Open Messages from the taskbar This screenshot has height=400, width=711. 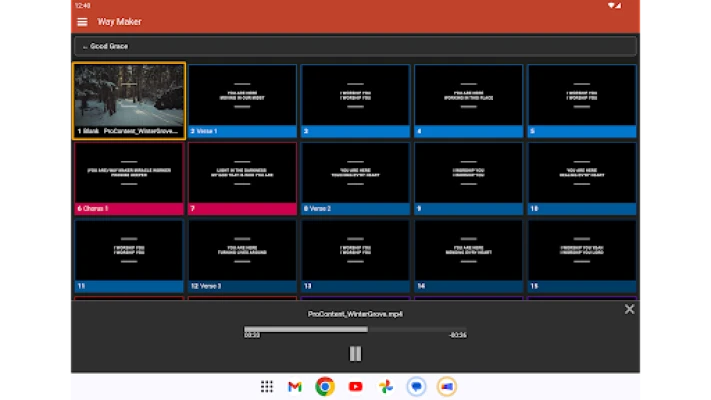tap(416, 386)
